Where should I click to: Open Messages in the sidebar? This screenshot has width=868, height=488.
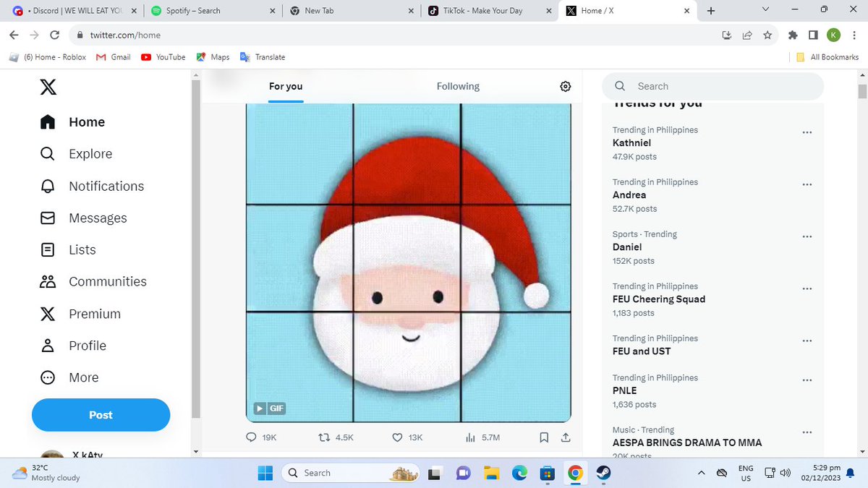click(x=84, y=218)
